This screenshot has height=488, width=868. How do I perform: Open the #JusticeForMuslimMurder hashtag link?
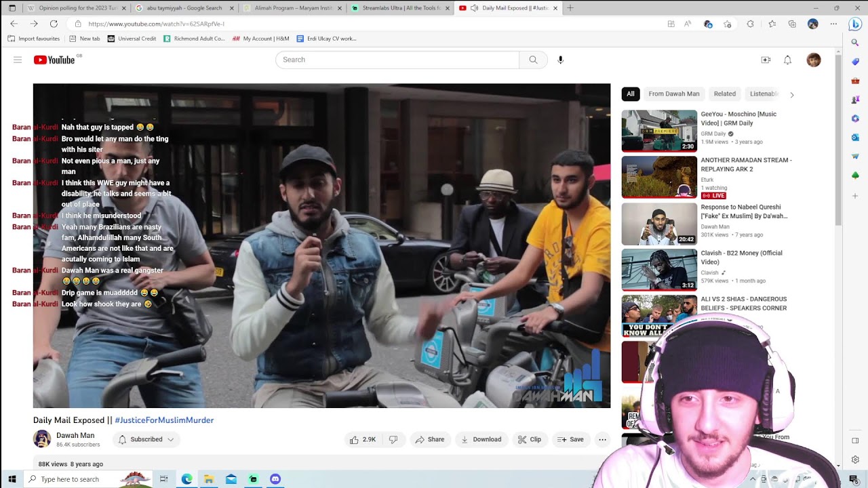tap(164, 420)
